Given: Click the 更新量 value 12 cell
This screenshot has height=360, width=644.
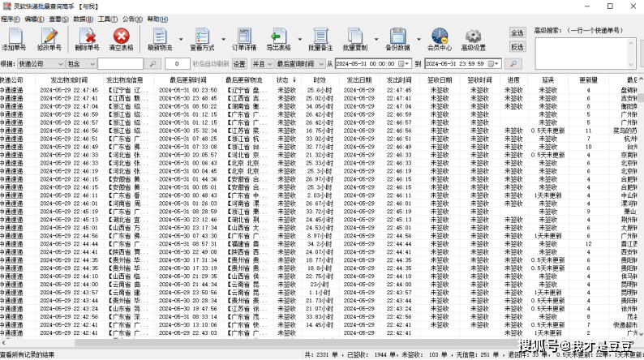Looking at the screenshot, I should pyautogui.click(x=588, y=244).
